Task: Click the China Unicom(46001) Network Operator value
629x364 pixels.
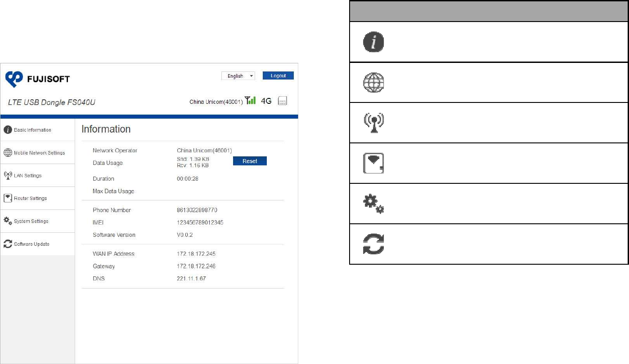Action: tap(204, 151)
